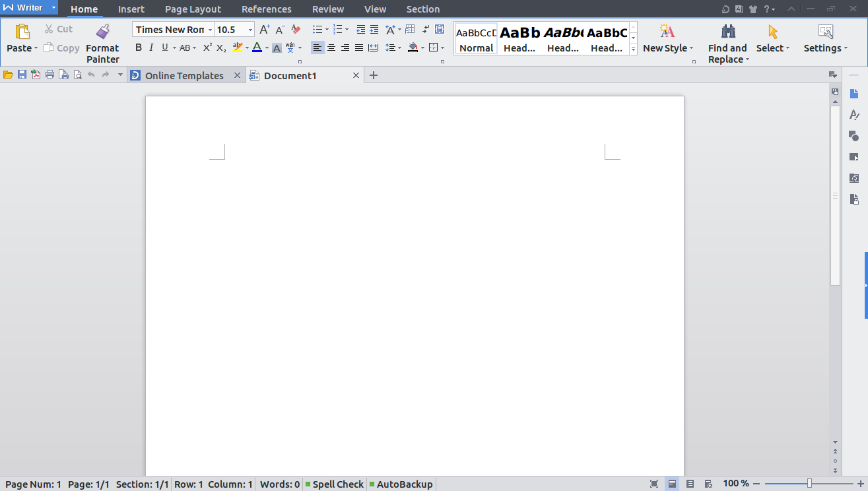The height and width of the screenshot is (491, 868).
Task: Open the References tab
Action: point(267,9)
